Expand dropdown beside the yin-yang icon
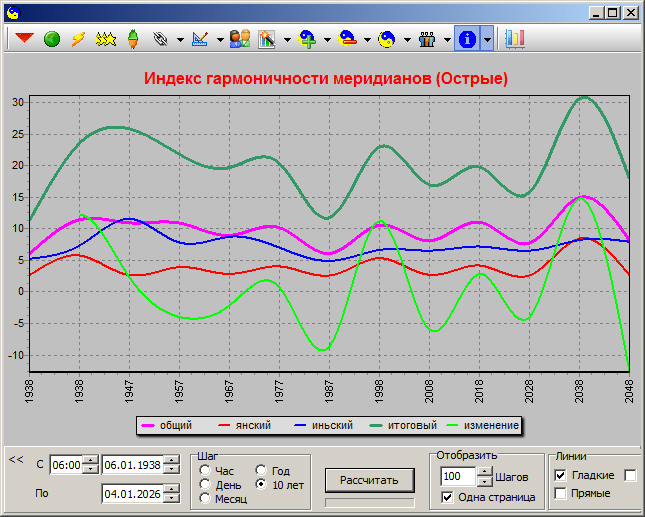The image size is (645, 517). tap(406, 40)
